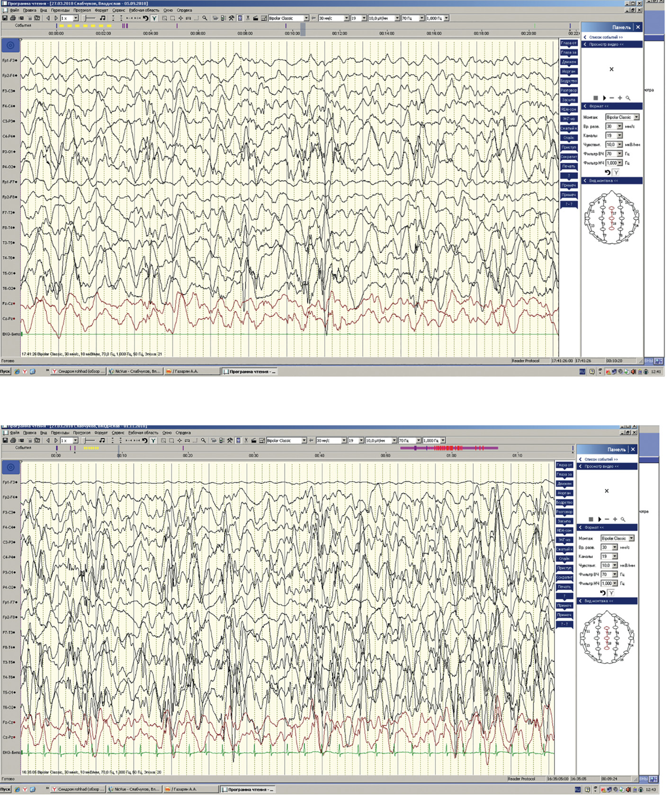
Task: Click the Приступ event button in lower window
Action: click(x=564, y=568)
